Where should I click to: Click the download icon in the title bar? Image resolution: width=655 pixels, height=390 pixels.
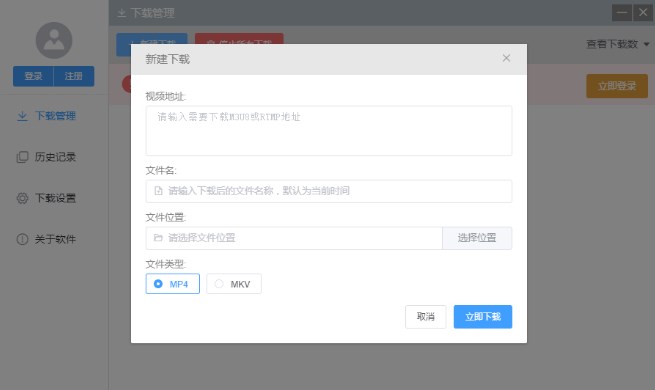coord(122,13)
